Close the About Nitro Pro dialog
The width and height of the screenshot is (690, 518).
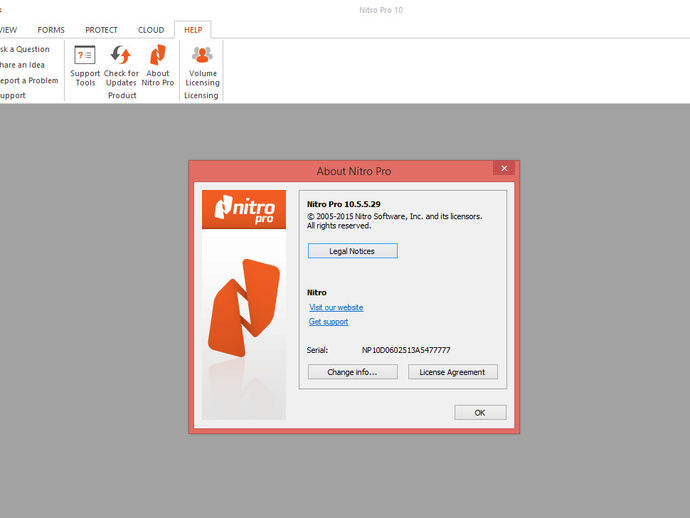504,168
